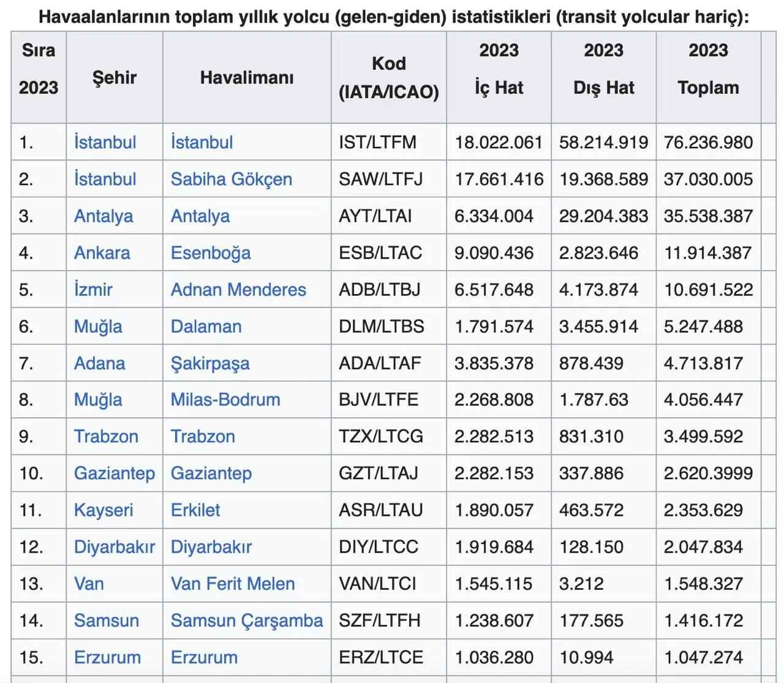Select the TZX/LTCG code cell
This screenshot has height=683, width=784.
point(389,436)
